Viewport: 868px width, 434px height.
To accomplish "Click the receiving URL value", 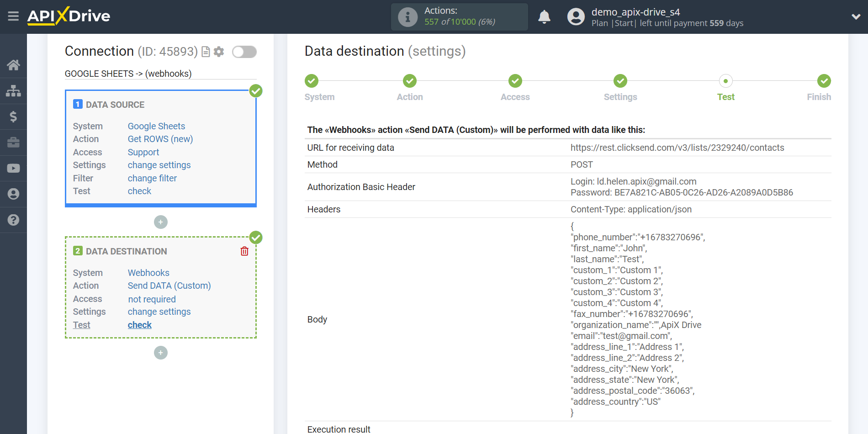I will 677,148.
